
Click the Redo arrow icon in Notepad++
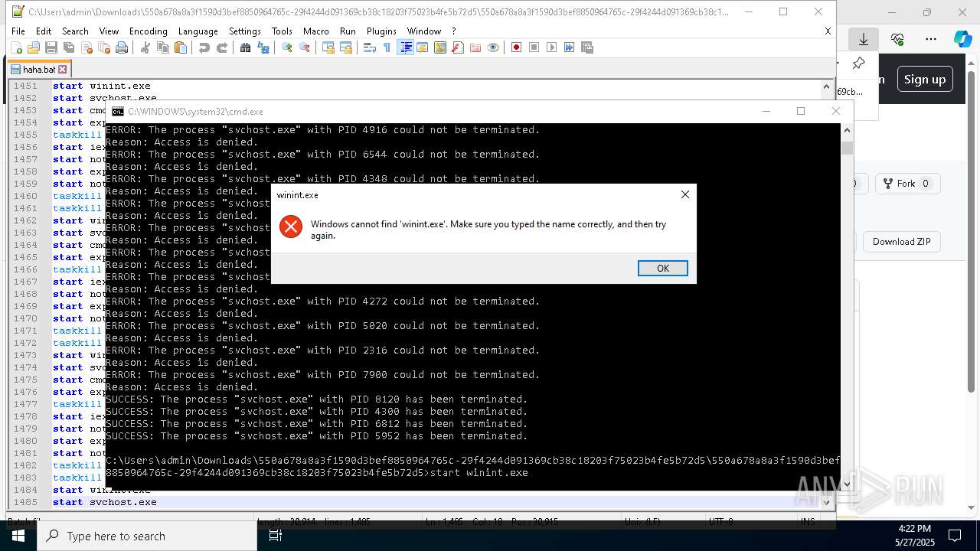pos(221,47)
